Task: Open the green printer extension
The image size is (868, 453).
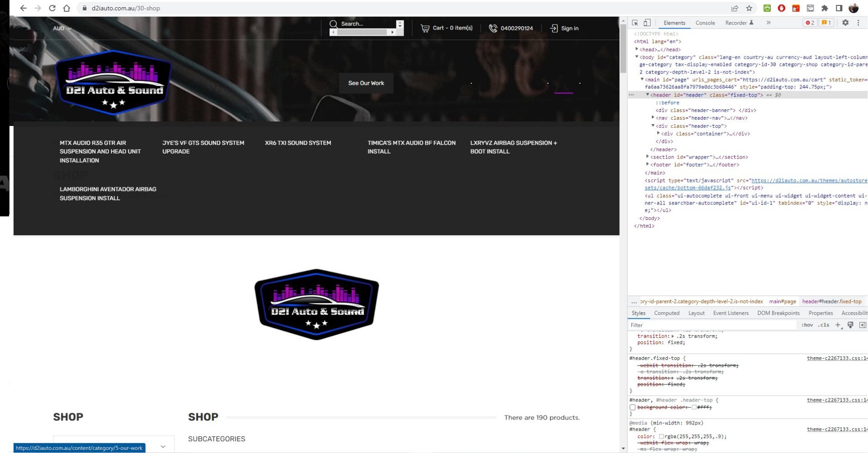Action: pos(767,8)
